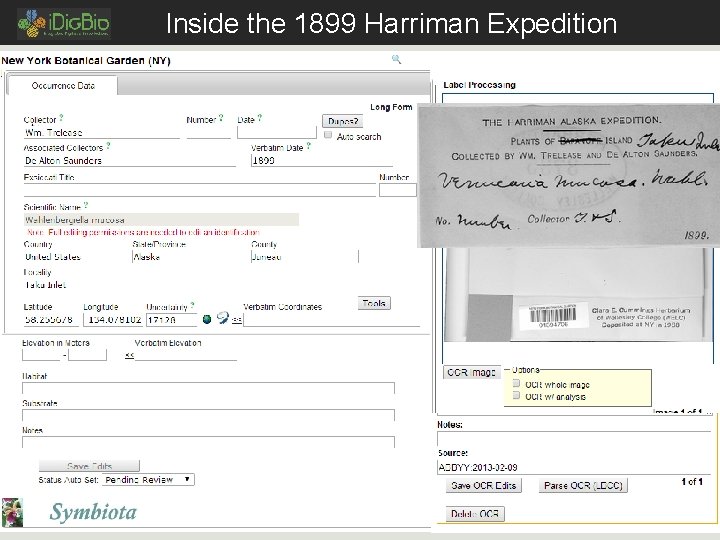Click the zoomed specimen label image
Screen dimensions: 720x540
pyautogui.click(x=568, y=176)
